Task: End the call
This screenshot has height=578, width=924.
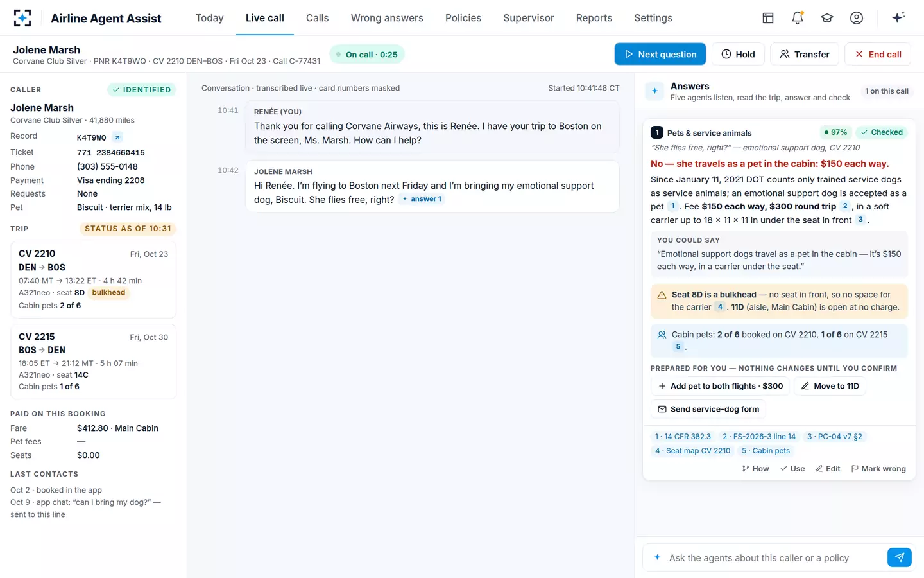Action: click(878, 54)
